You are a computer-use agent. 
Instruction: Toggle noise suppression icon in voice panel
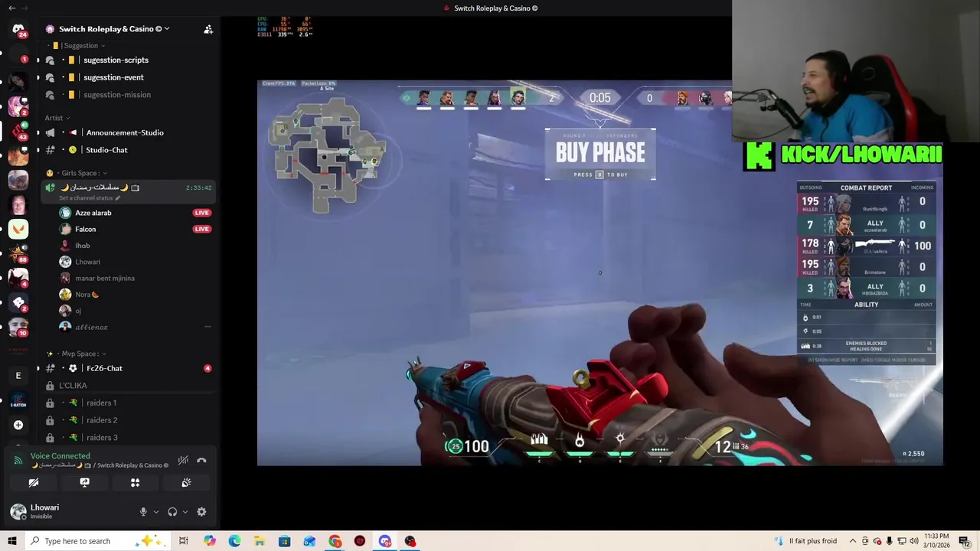click(183, 461)
